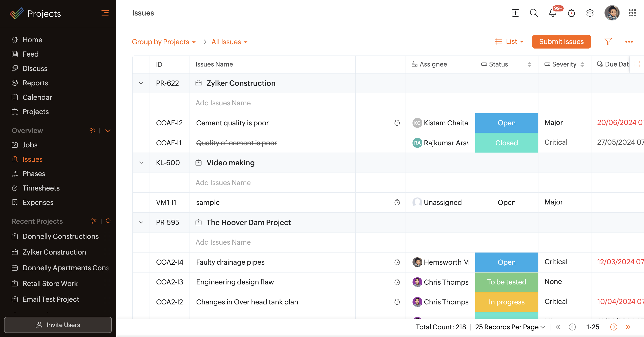Image resolution: width=644 pixels, height=337 pixels.
Task: Click the add column icon in table header
Action: click(637, 64)
